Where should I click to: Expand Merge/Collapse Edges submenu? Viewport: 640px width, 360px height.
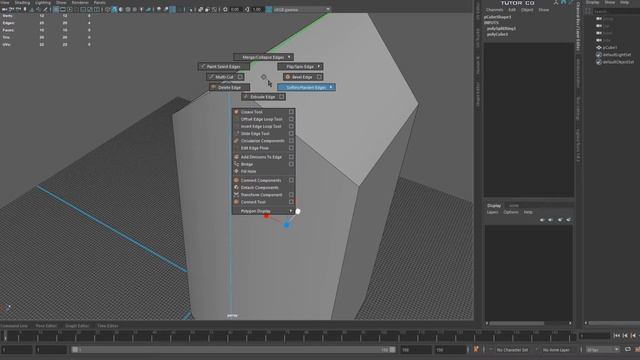[289, 57]
